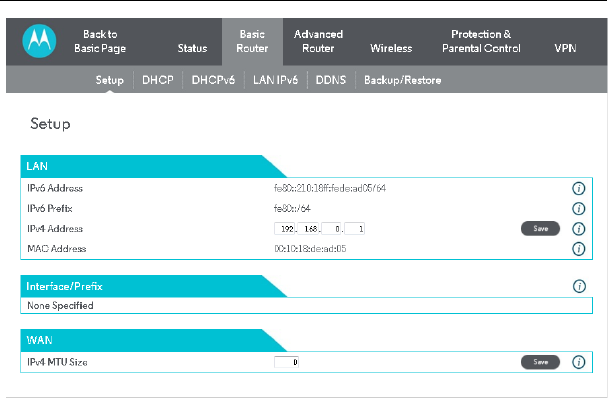Click the None Specified text

60,306
